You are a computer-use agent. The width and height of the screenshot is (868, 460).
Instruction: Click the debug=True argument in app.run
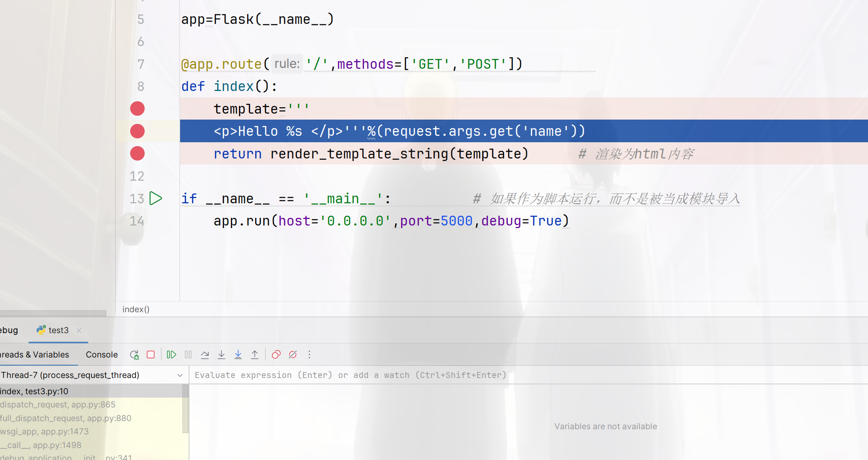click(521, 221)
